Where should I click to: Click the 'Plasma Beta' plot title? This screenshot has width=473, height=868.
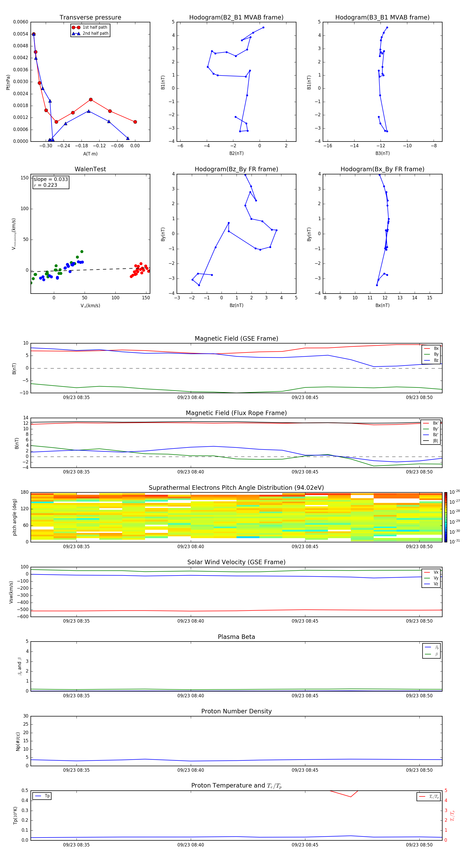click(236, 637)
